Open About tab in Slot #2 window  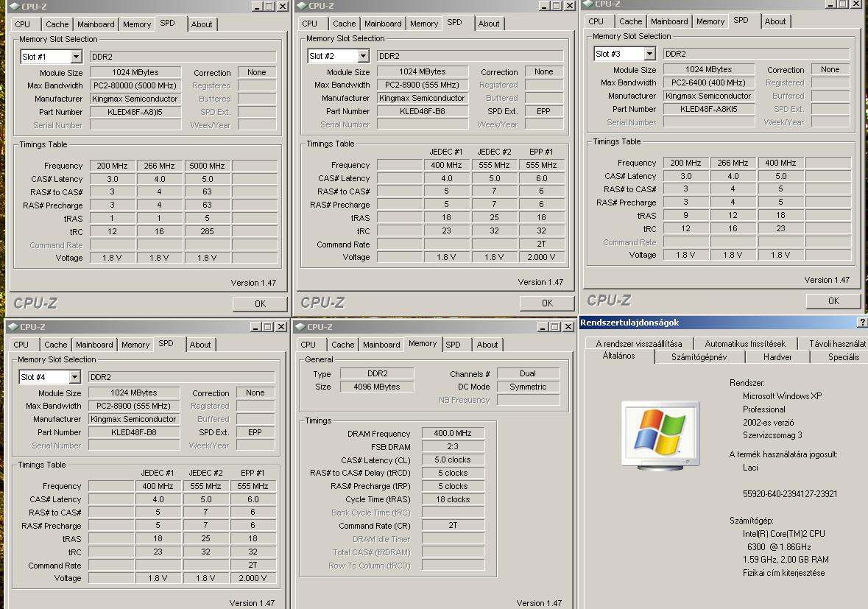489,24
